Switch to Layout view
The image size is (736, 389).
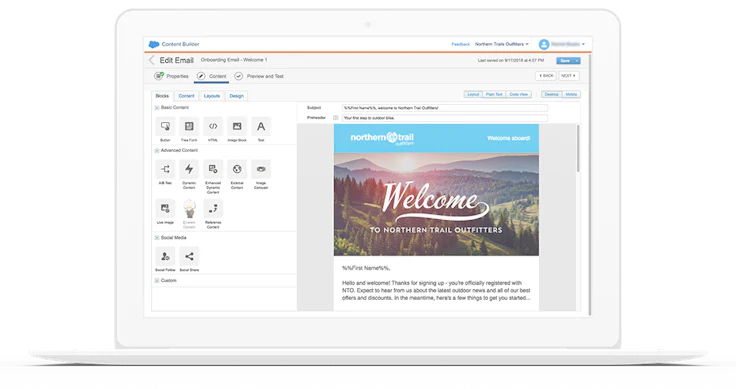(x=473, y=94)
